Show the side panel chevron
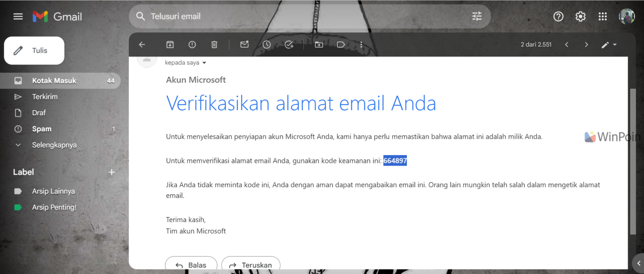The width and height of the screenshot is (644, 274). click(x=638, y=263)
